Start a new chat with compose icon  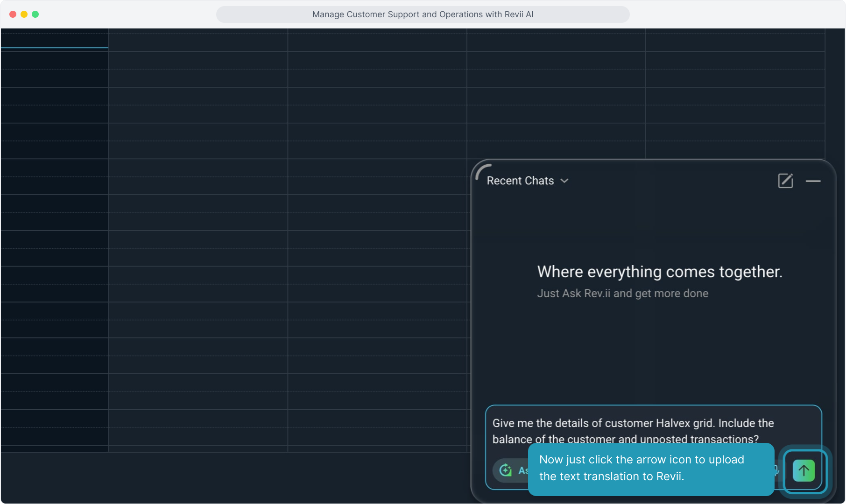click(785, 181)
